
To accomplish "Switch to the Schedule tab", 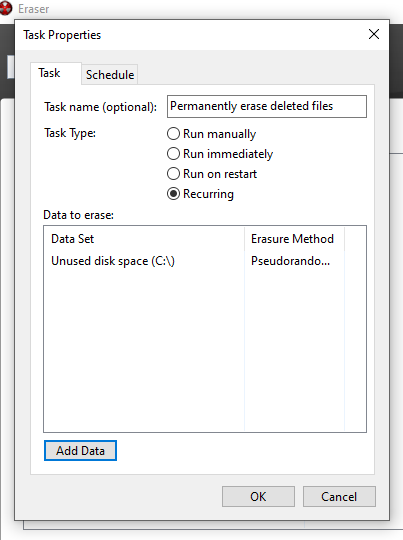I will (110, 74).
